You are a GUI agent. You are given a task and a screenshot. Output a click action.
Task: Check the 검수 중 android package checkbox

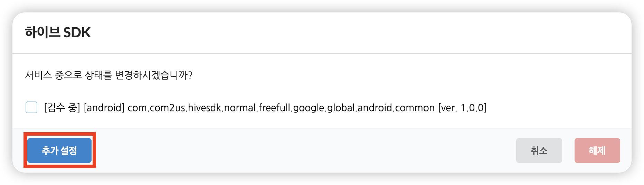[x=31, y=107]
